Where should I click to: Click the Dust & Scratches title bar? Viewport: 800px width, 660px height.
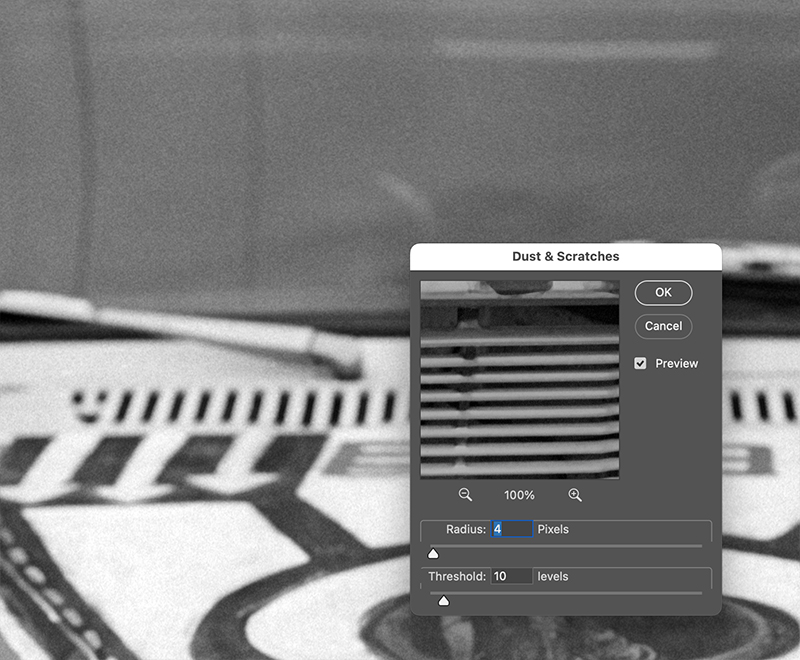tap(565, 257)
